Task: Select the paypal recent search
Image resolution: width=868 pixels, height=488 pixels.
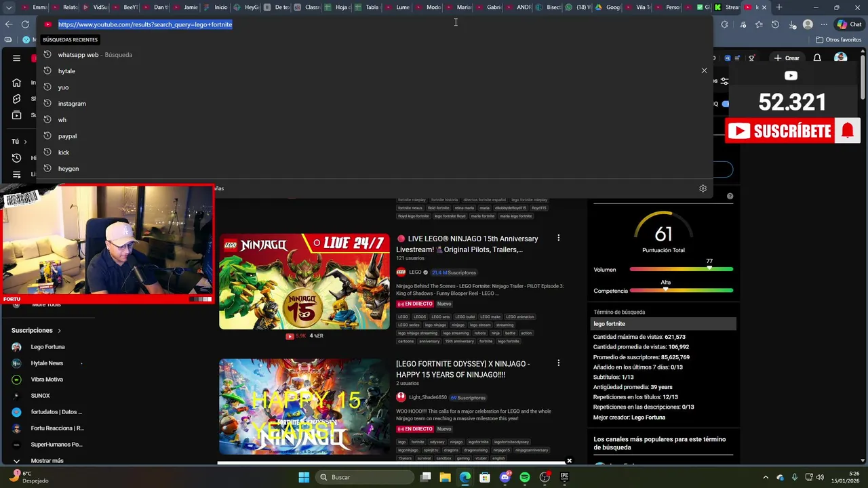Action: point(375,136)
